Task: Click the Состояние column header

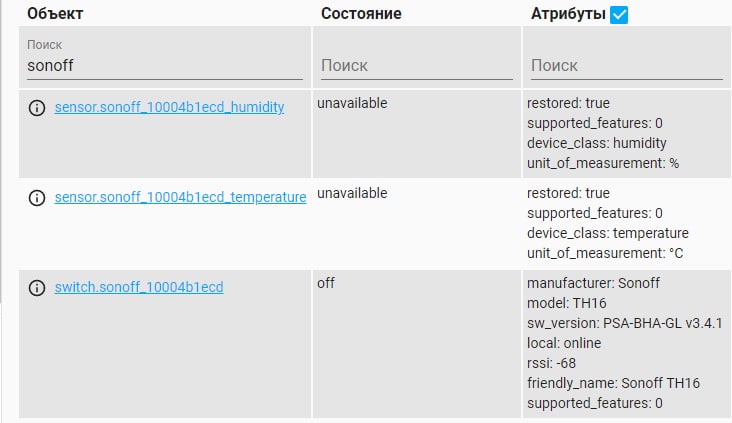Action: (x=361, y=14)
